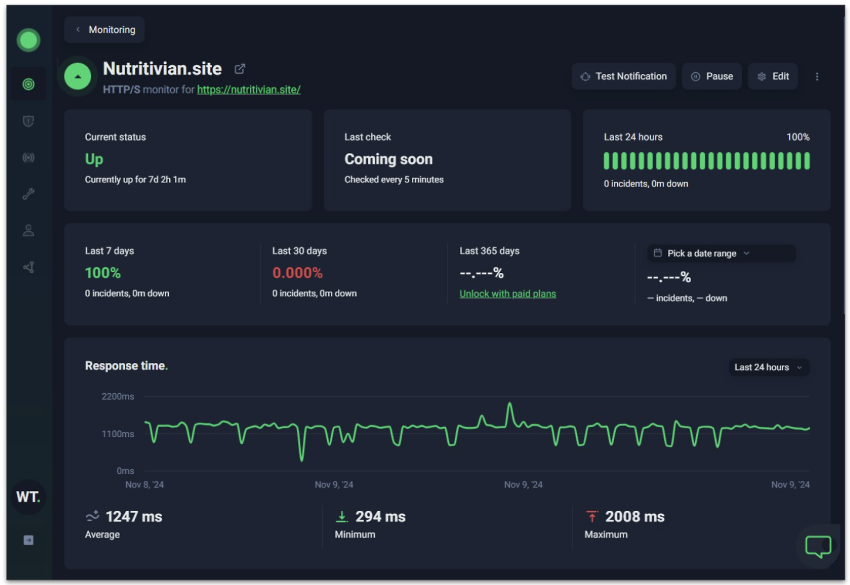Open the https://nutritivian.site/ link
850x585 pixels.
[249, 89]
